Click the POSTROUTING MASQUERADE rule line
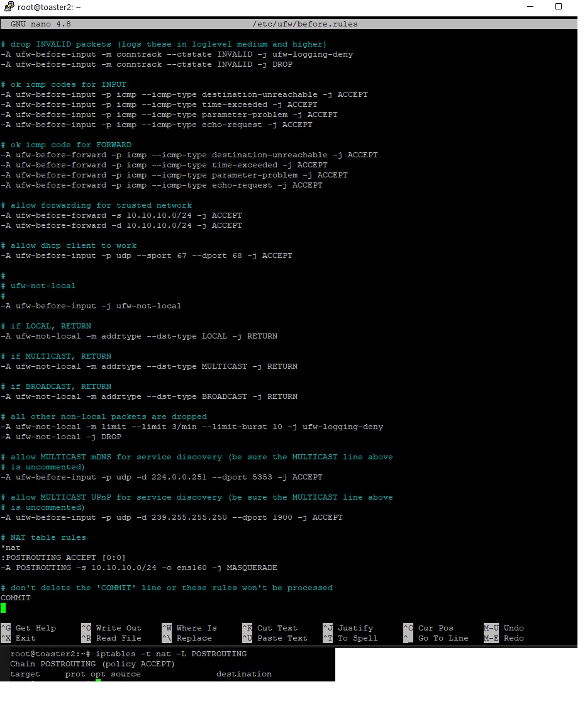This screenshot has height=728, width=585. [139, 568]
